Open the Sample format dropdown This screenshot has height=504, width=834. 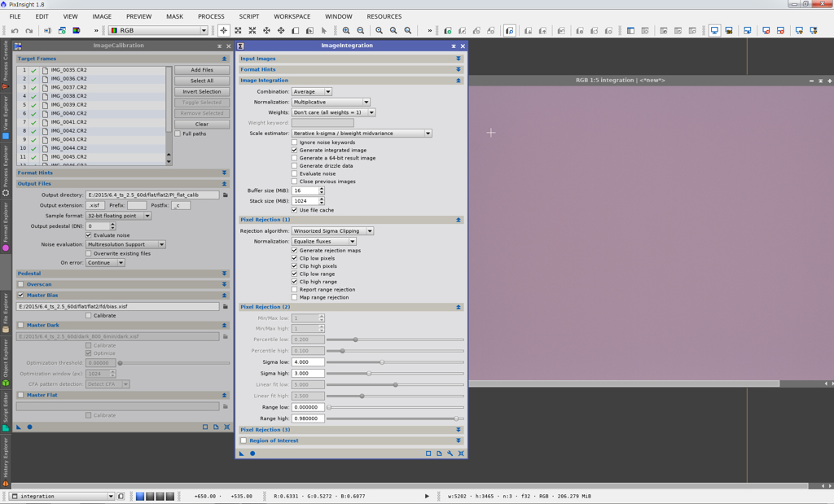click(x=119, y=216)
